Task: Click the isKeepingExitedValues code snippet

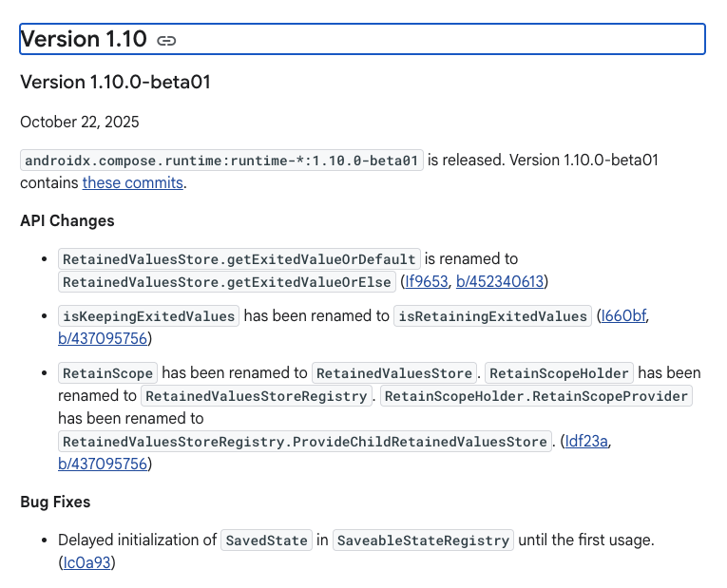Action: (x=148, y=316)
